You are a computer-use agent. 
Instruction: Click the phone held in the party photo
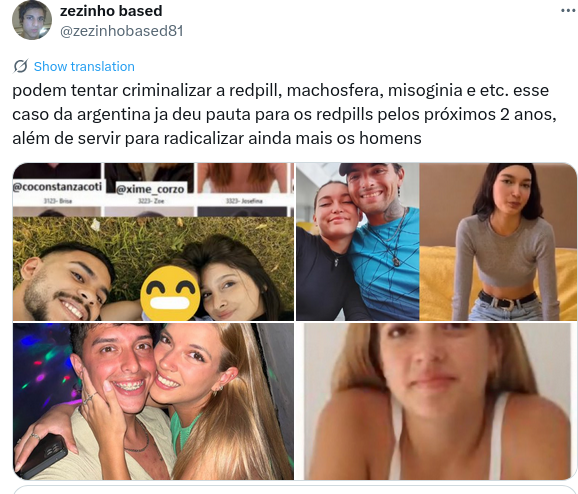coord(42,457)
